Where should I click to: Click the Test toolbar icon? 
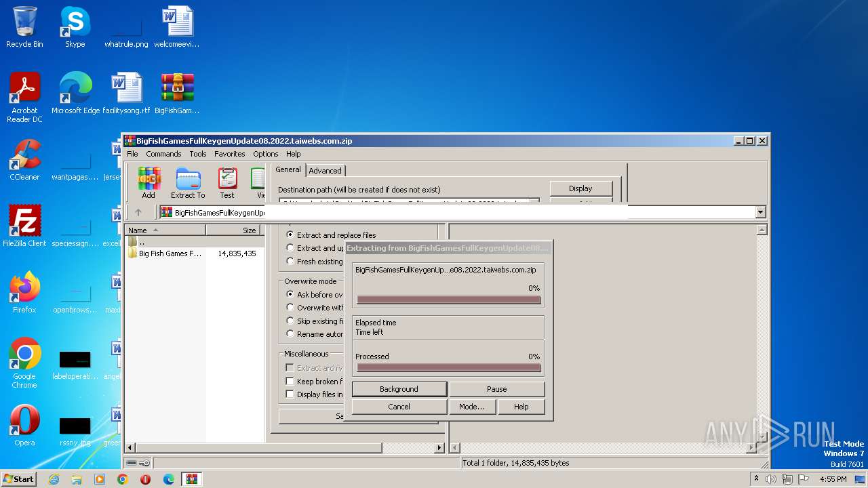point(227,182)
